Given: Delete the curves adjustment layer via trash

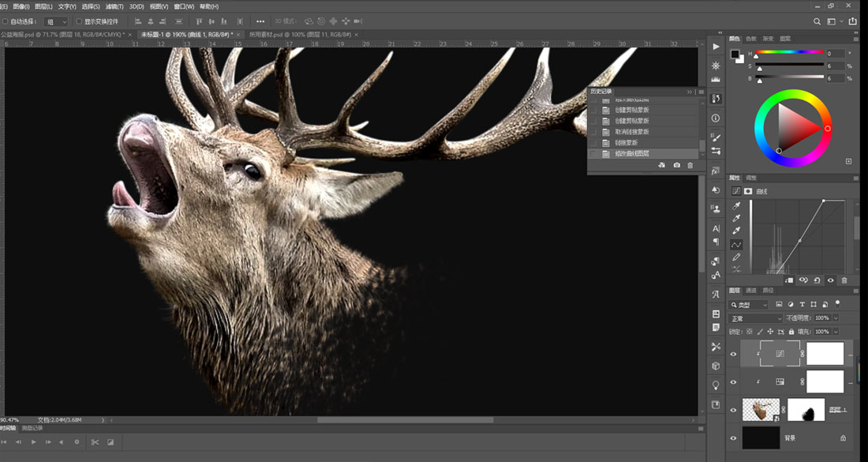Looking at the screenshot, I should click(x=844, y=280).
